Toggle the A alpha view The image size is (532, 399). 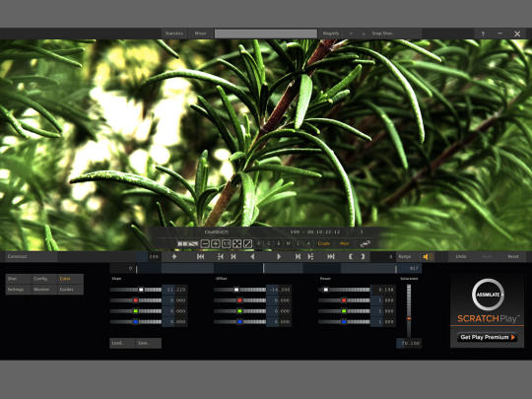click(308, 243)
